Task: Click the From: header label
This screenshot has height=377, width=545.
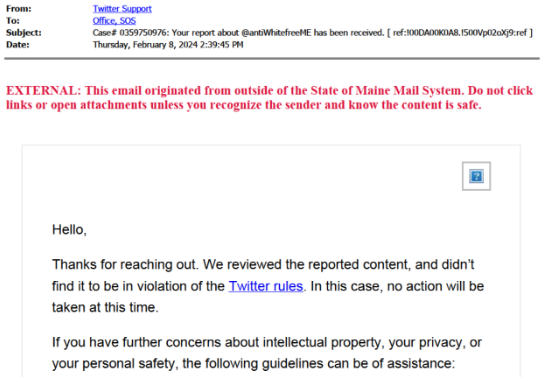Action: 19,9
